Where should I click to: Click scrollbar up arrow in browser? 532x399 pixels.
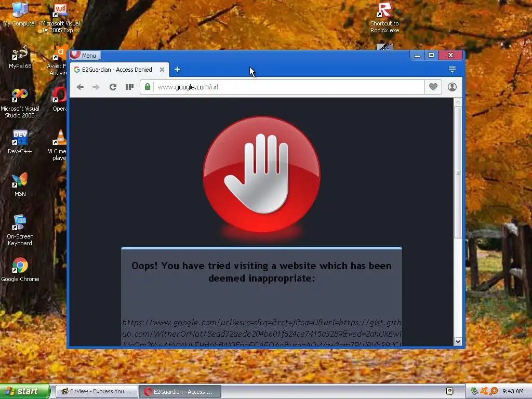coord(458,102)
